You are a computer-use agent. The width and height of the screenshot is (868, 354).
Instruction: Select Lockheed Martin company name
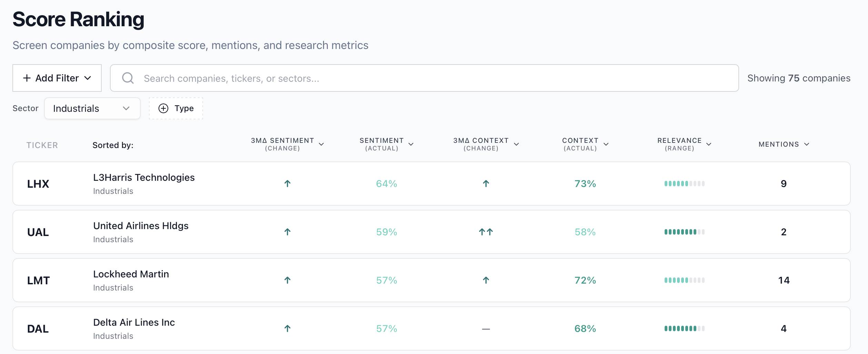coord(131,274)
